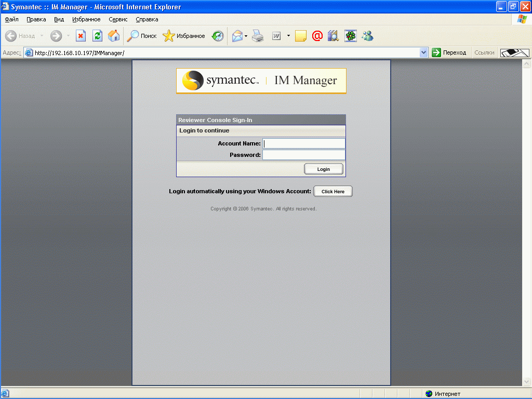Focus the Account Name field
Viewport: 532px width, 399px height.
click(303, 143)
